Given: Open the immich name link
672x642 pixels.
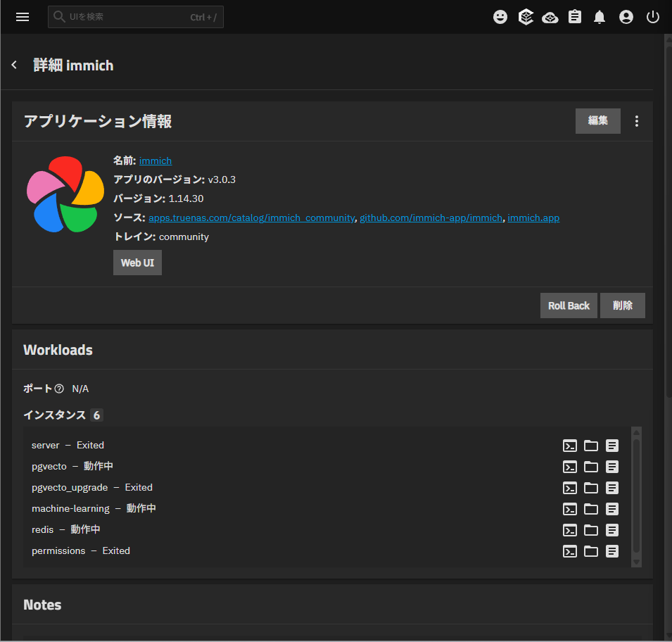Looking at the screenshot, I should click(x=155, y=160).
